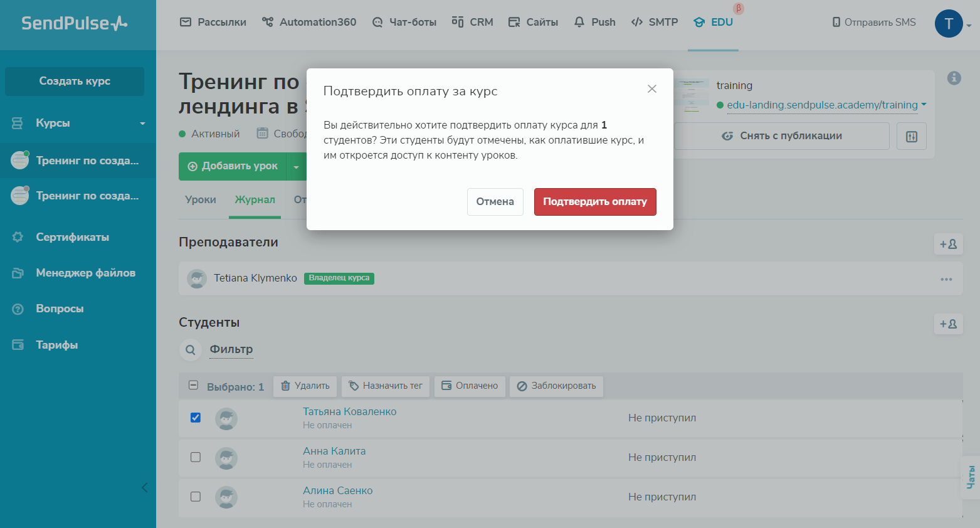Collapse the left sidebar arrow
Viewport: 980px width, 528px height.
[x=145, y=487]
